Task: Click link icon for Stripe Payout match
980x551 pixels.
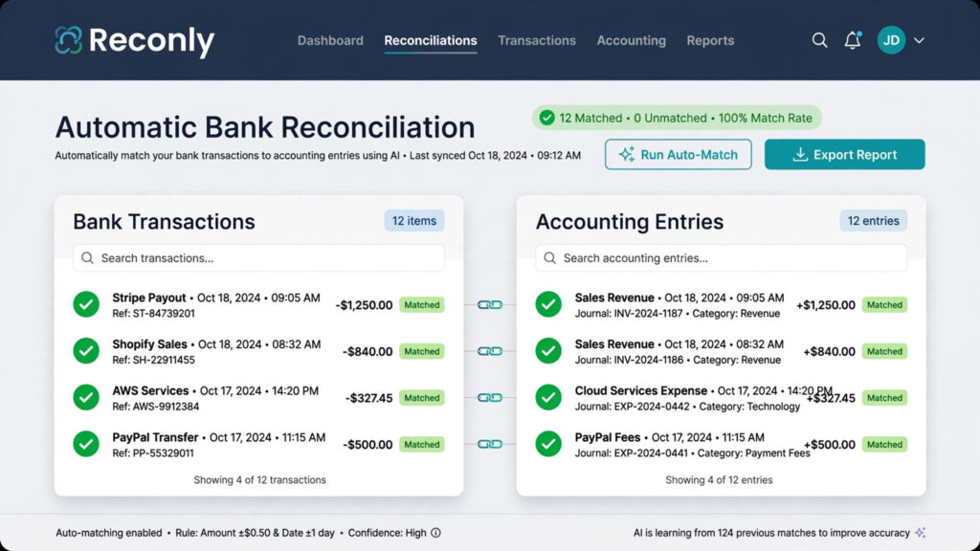Action: (490, 305)
